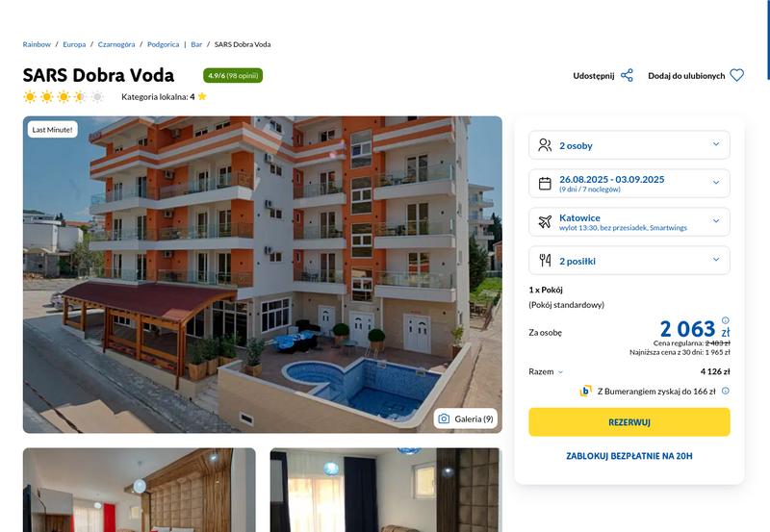This screenshot has height=532, width=770.
Task: Click the camera icon in Galeria button
Action: tap(444, 418)
